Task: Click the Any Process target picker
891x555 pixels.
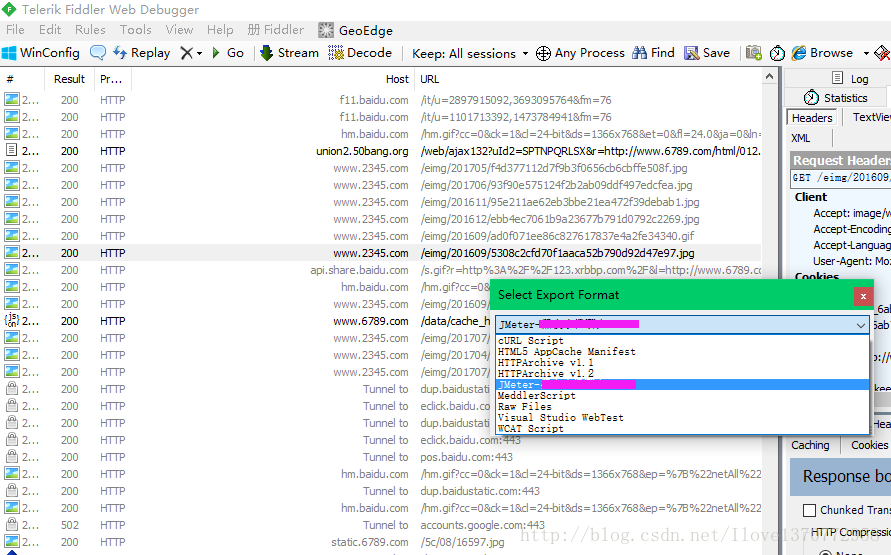Action: 580,53
